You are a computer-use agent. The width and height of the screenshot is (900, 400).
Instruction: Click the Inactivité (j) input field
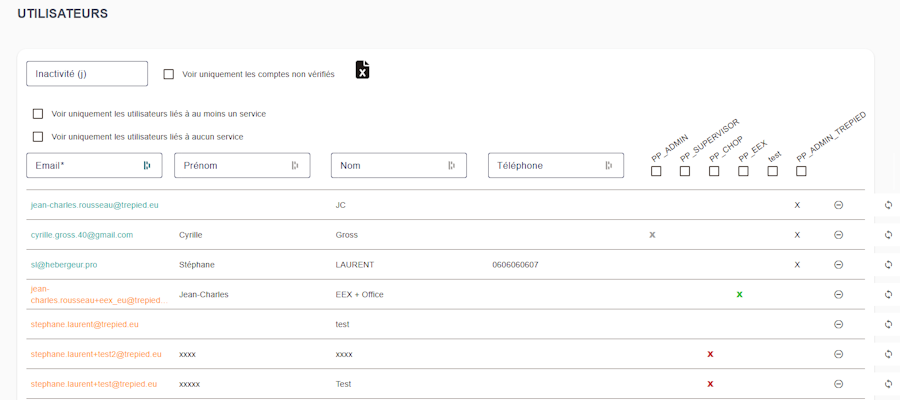coord(87,74)
